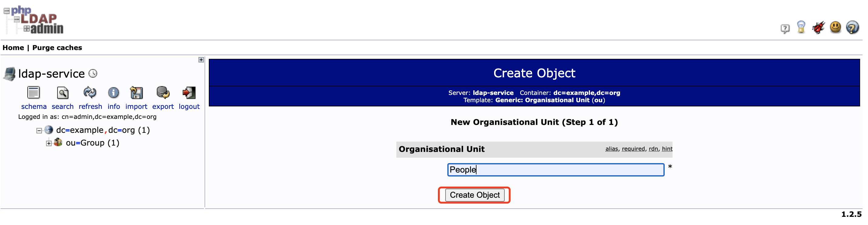Click the light bulb feature request icon
Viewport: 868px width, 225px height.
pos(801,27)
